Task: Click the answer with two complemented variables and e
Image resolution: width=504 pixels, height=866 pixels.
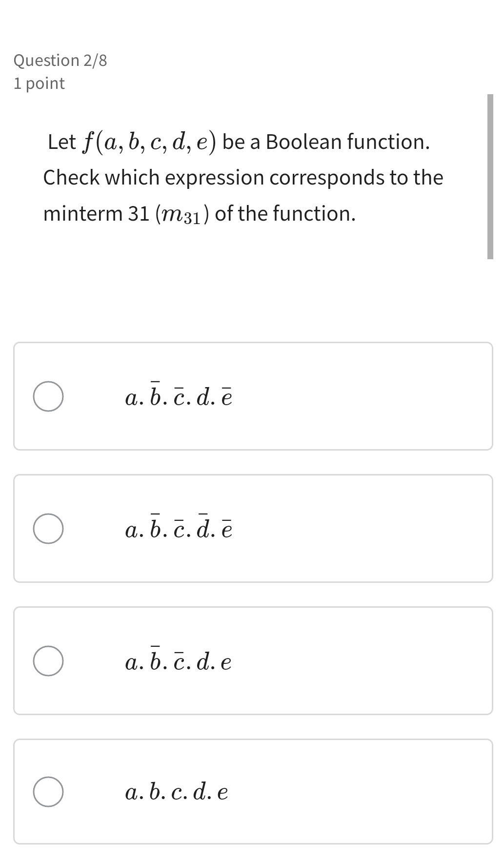Action: click(178, 661)
